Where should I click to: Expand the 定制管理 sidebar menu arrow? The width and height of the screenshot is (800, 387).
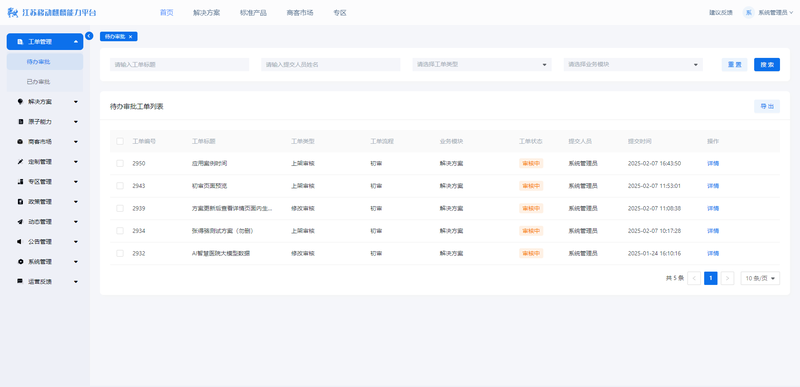[x=76, y=162]
